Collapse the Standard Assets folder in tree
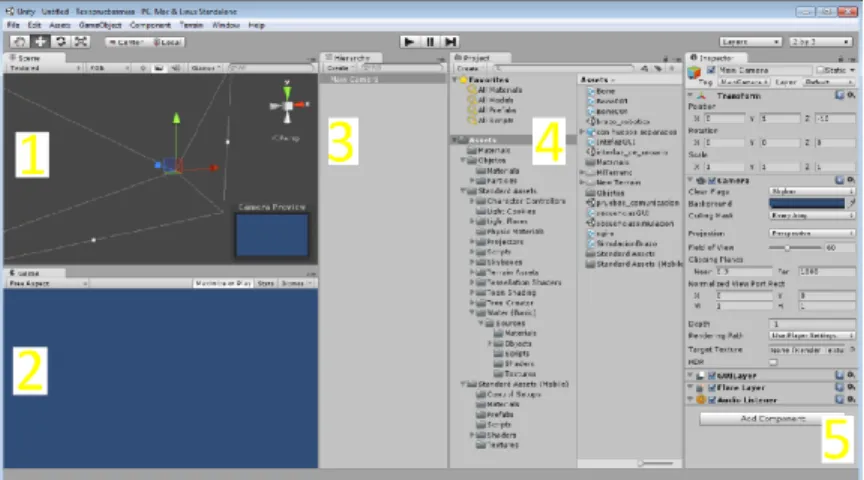This screenshot has width=864, height=480. [x=463, y=191]
